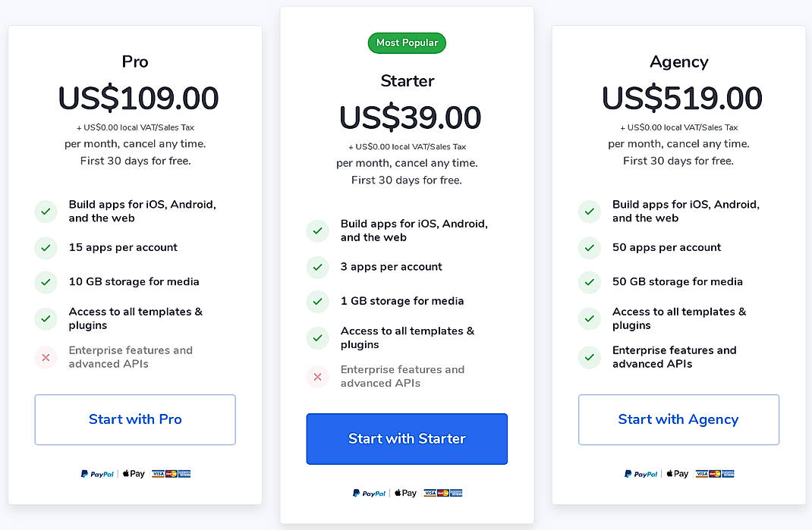Click the Start with Pro button
This screenshot has width=812, height=530.
point(134,419)
